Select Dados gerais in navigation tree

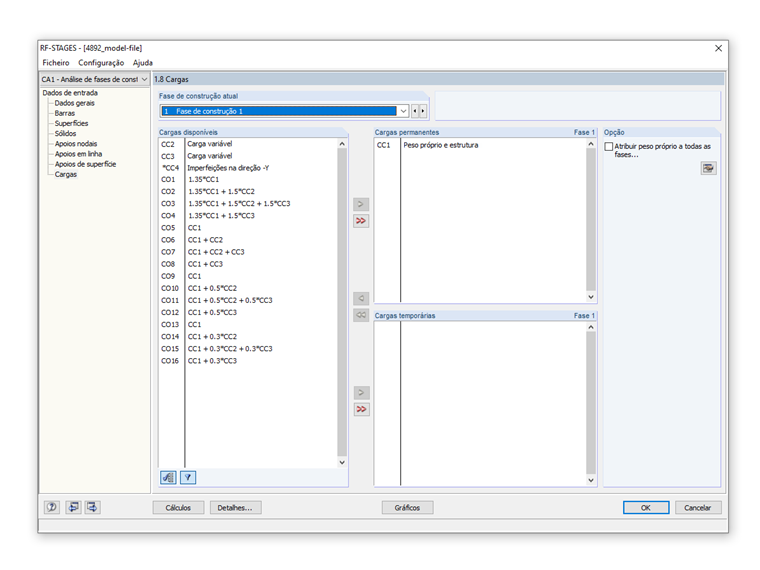[75, 103]
